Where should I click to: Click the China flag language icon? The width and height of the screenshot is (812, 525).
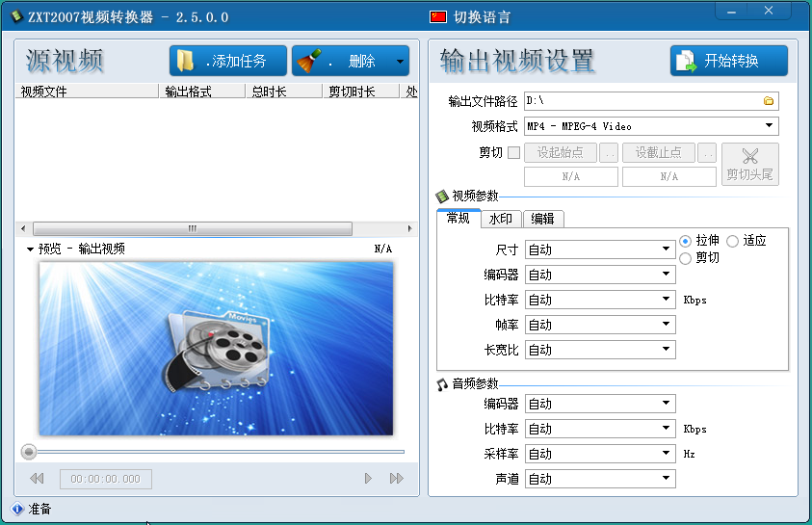[438, 17]
